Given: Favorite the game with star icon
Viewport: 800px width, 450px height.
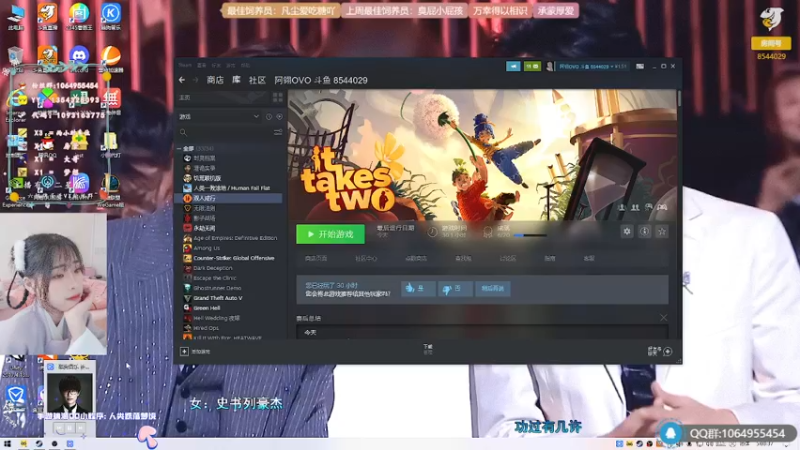Looking at the screenshot, I should tap(662, 232).
